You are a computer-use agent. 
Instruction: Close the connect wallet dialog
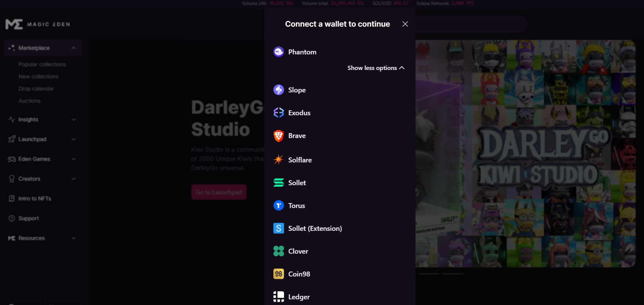tap(405, 24)
